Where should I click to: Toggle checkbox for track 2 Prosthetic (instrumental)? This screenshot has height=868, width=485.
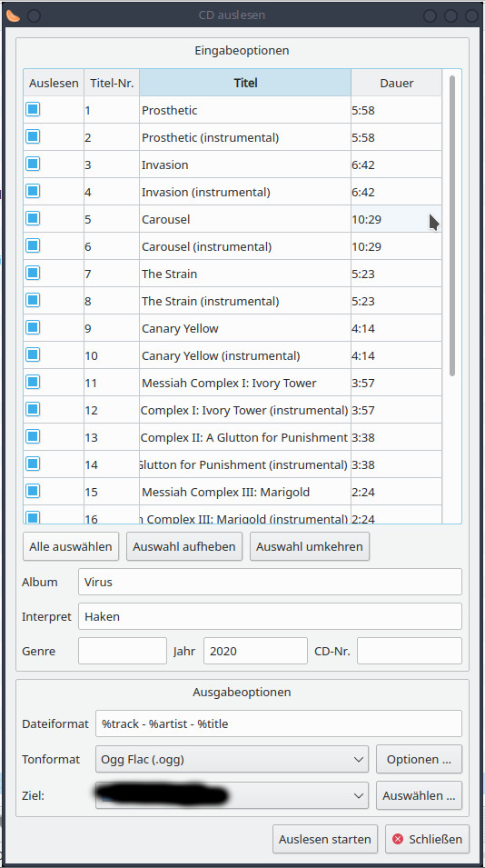click(x=33, y=136)
